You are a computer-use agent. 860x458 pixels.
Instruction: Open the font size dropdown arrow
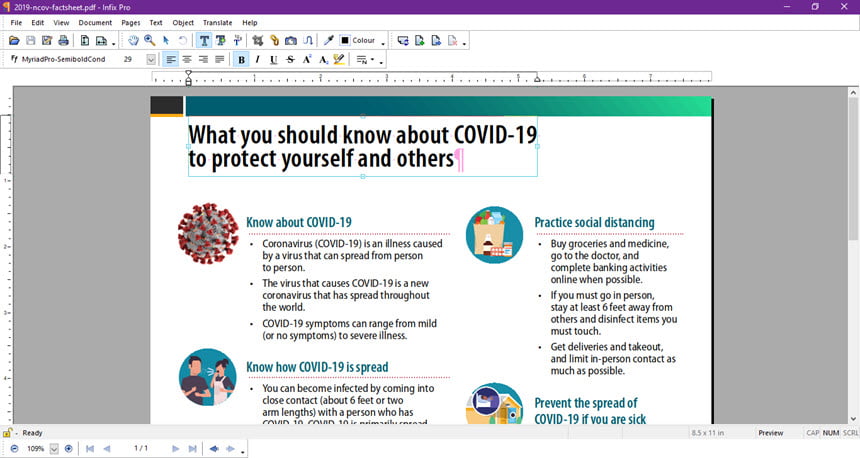tap(151, 59)
